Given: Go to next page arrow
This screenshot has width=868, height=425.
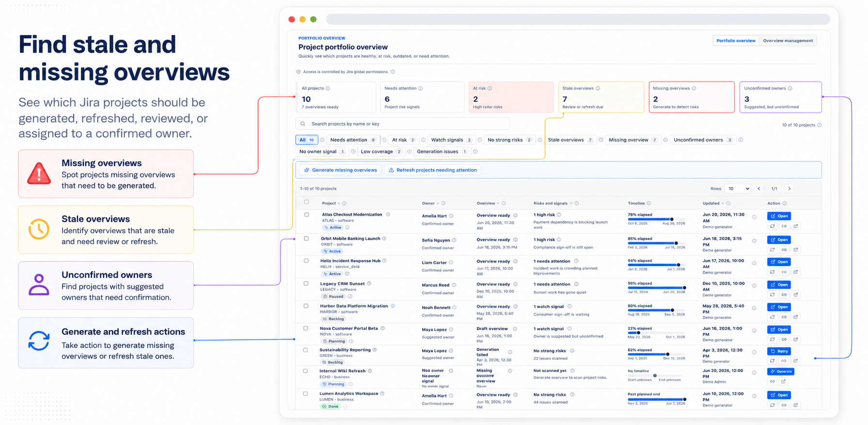Looking at the screenshot, I should pyautogui.click(x=790, y=189).
